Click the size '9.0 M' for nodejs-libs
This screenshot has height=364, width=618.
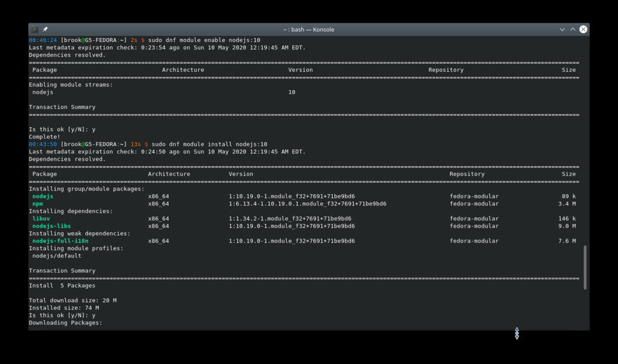click(x=567, y=226)
